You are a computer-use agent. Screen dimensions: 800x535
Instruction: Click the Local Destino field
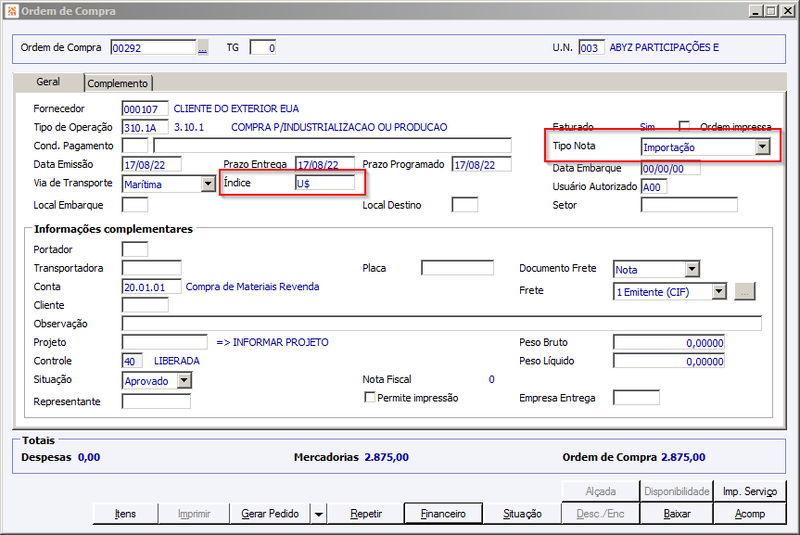click(x=465, y=205)
